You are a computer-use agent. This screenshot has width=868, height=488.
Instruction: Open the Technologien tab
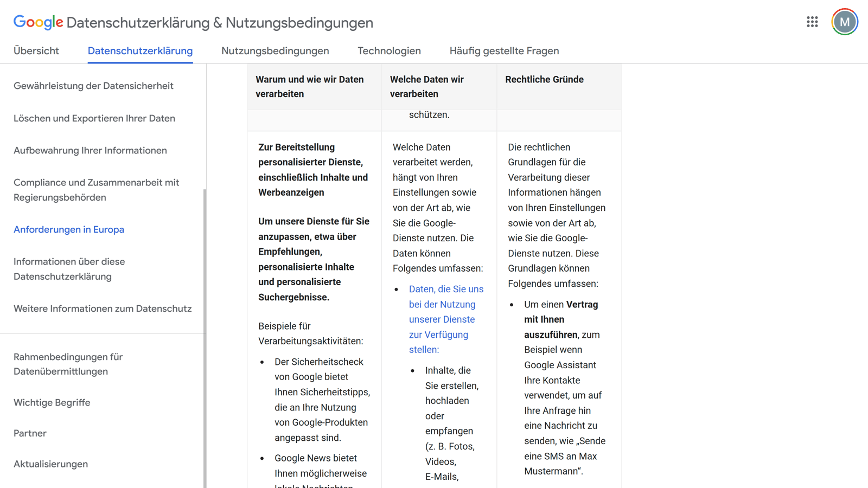tap(389, 50)
